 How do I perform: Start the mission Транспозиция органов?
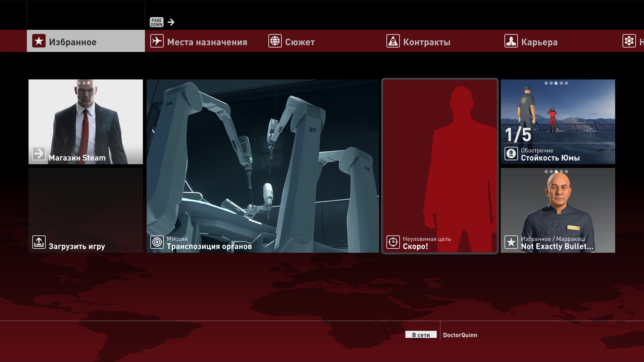(263, 166)
